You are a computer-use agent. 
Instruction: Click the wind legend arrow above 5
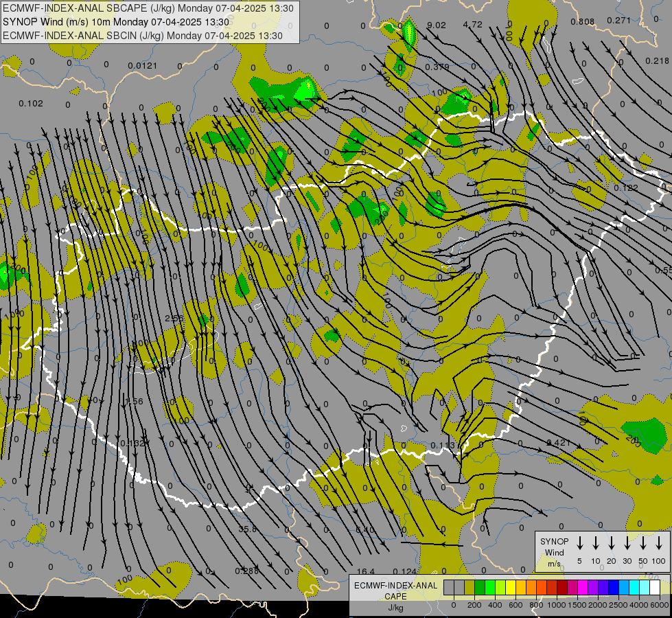[x=579, y=543]
